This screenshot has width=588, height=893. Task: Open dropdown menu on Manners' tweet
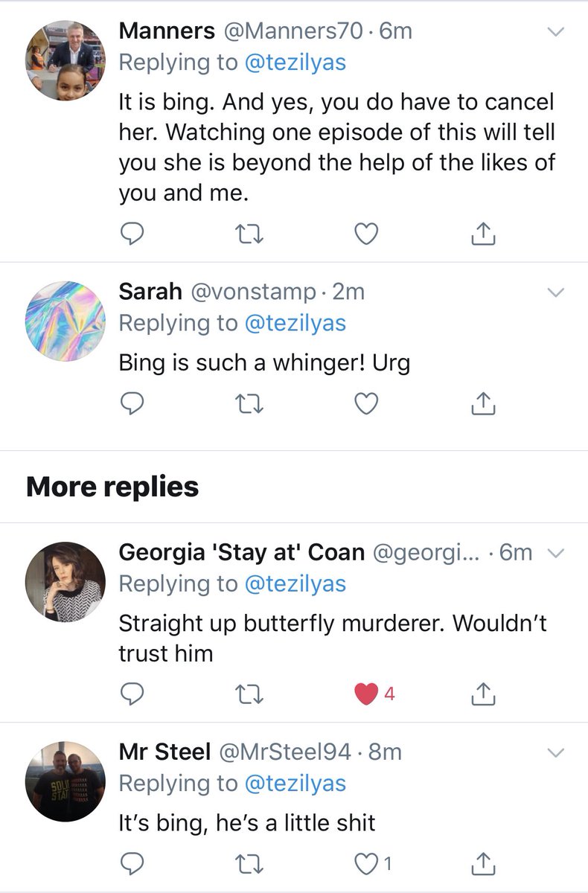[x=556, y=31]
